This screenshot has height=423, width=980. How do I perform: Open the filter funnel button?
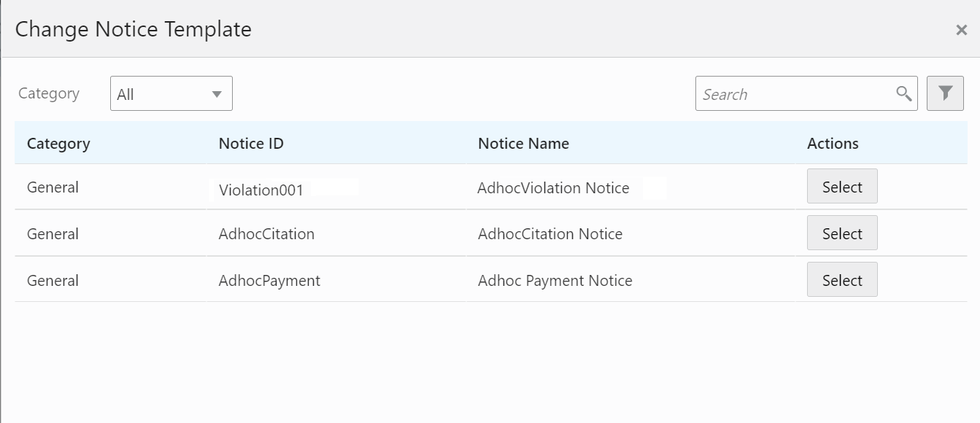(945, 93)
